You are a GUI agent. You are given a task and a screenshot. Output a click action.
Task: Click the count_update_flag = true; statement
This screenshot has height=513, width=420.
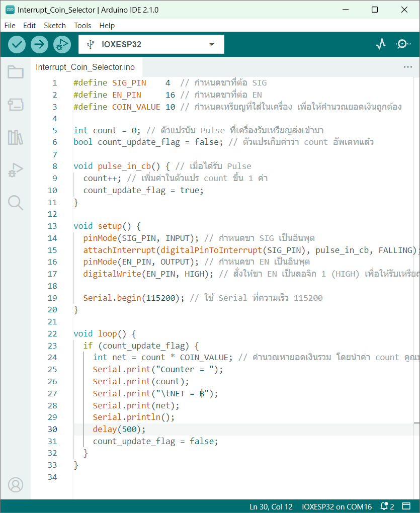[x=143, y=191]
